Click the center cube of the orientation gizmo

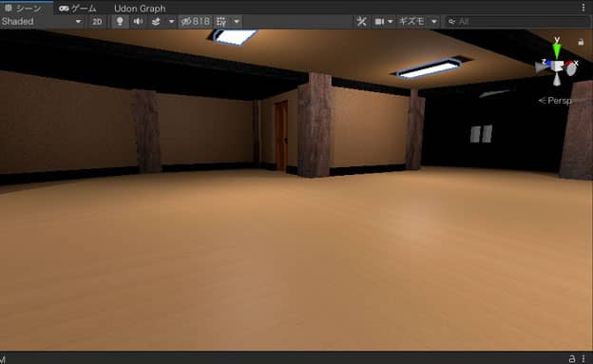click(x=557, y=66)
